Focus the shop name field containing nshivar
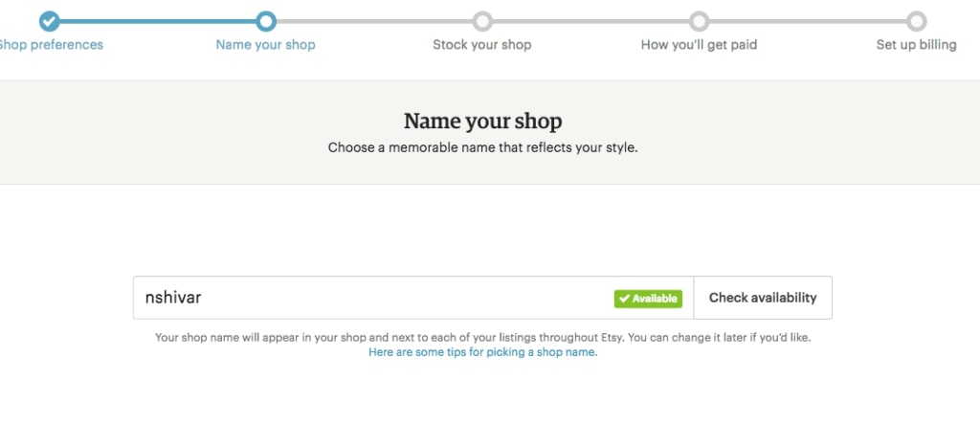Viewport: 980px width, 446px height. point(373,298)
